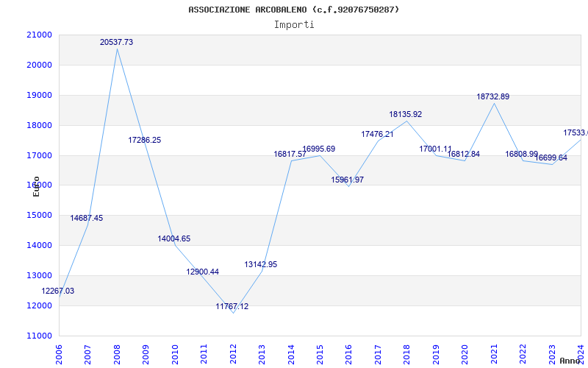This screenshot has width=588, height=368.
Task: Click x-axis year 2021
Action: point(494,354)
